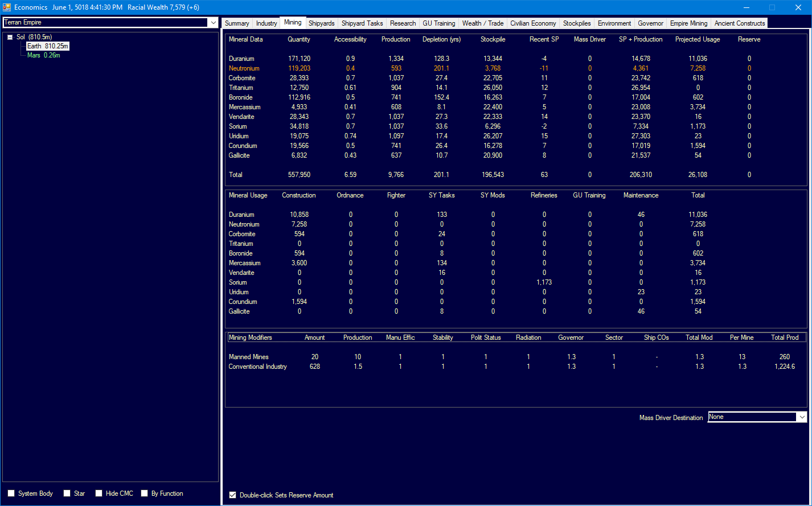Click the Neutronium stockpile value 3,768
Image resolution: width=812 pixels, height=506 pixels.
493,68
